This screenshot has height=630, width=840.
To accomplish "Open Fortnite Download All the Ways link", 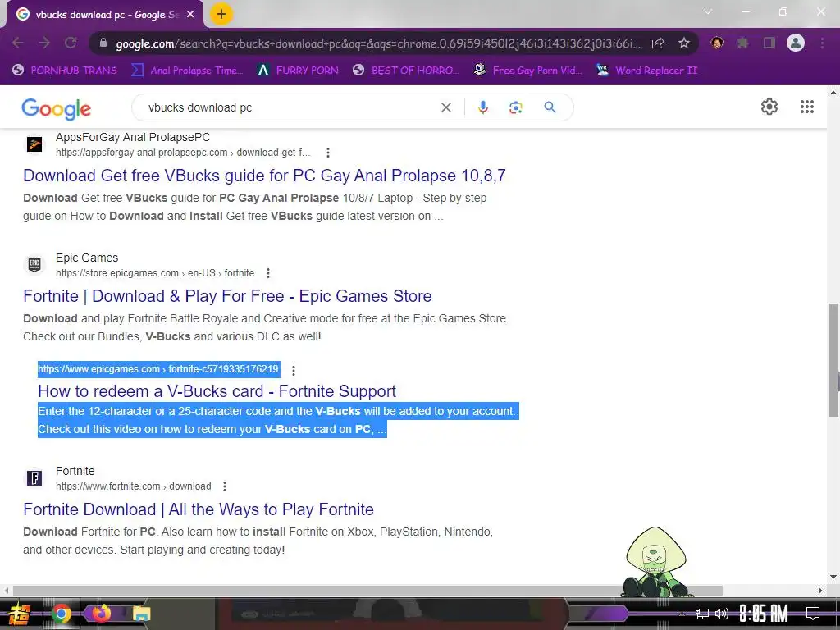I will tap(199, 509).
